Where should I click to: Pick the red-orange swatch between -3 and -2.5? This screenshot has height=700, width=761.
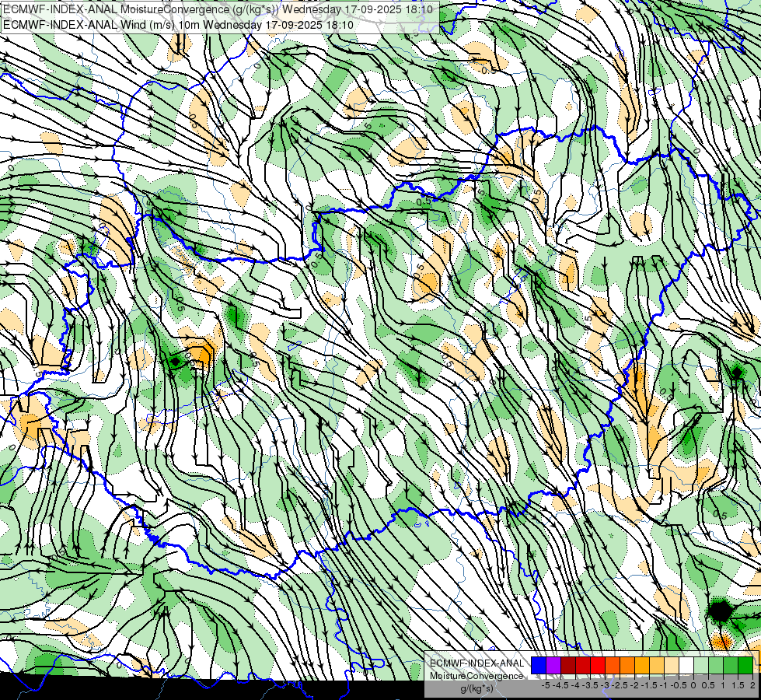(x=613, y=665)
